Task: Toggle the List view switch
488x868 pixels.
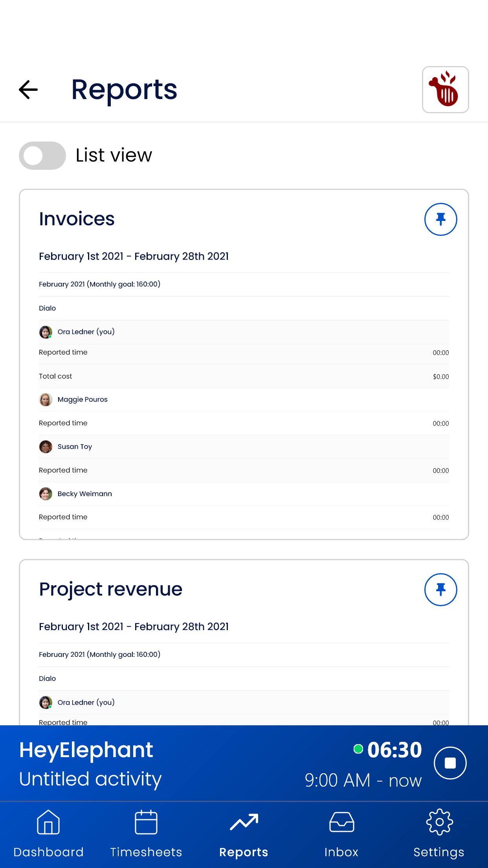Action: tap(42, 156)
